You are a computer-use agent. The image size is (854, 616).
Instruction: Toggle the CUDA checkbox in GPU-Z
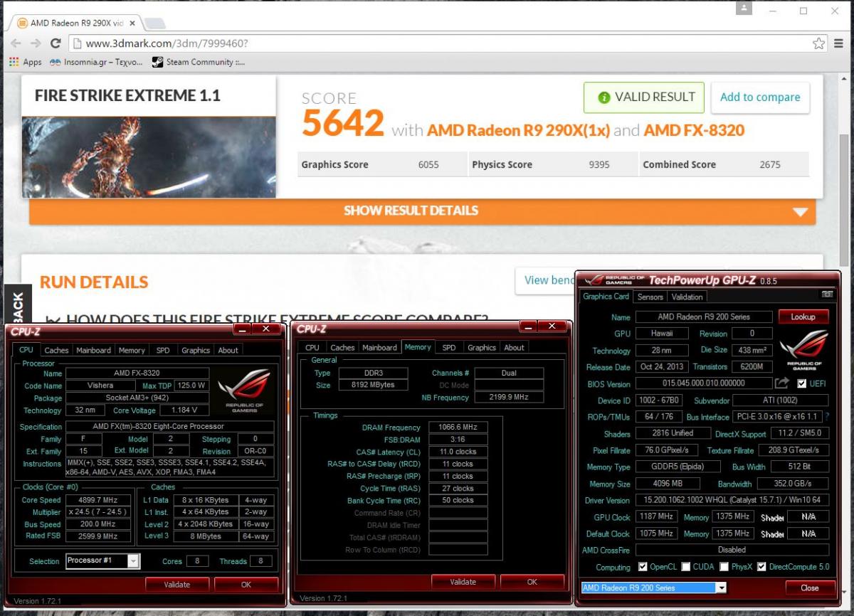686,567
